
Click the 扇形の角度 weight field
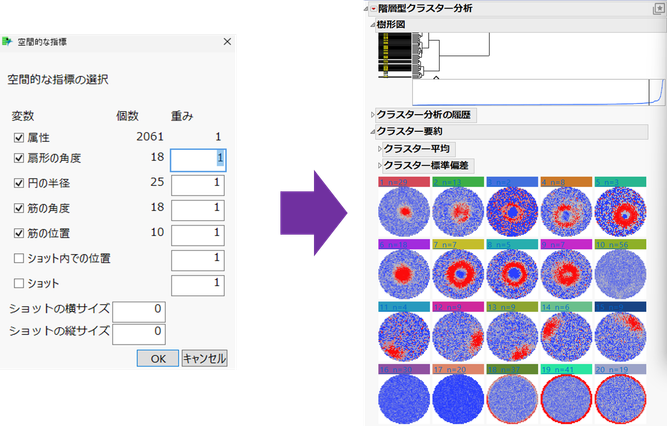point(198,160)
